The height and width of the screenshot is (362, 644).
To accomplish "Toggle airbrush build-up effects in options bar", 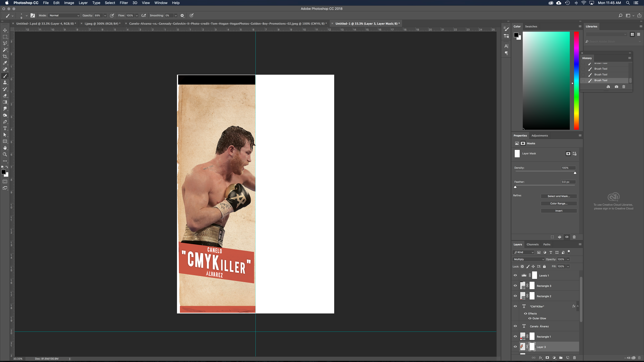I will (144, 15).
